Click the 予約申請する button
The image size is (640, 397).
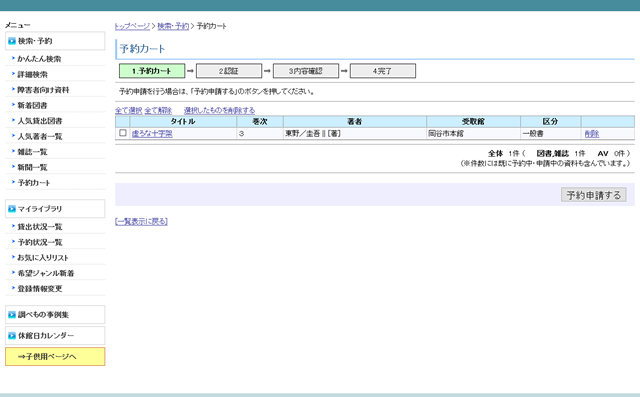[593, 195]
